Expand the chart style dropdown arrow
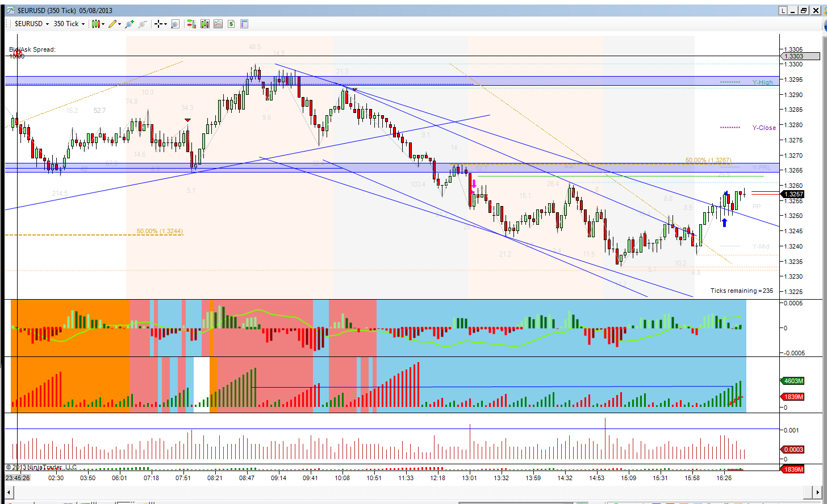This screenshot has height=504, width=827. tap(103, 24)
